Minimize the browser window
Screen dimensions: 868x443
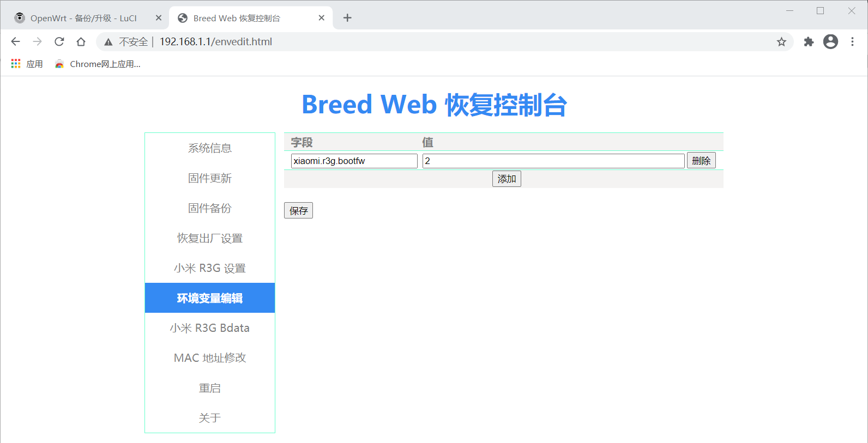coord(789,11)
